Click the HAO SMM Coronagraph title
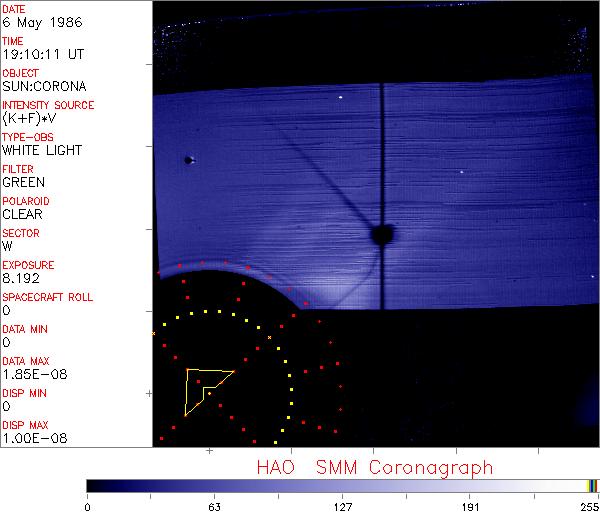The width and height of the screenshot is (600, 512). coord(375,467)
